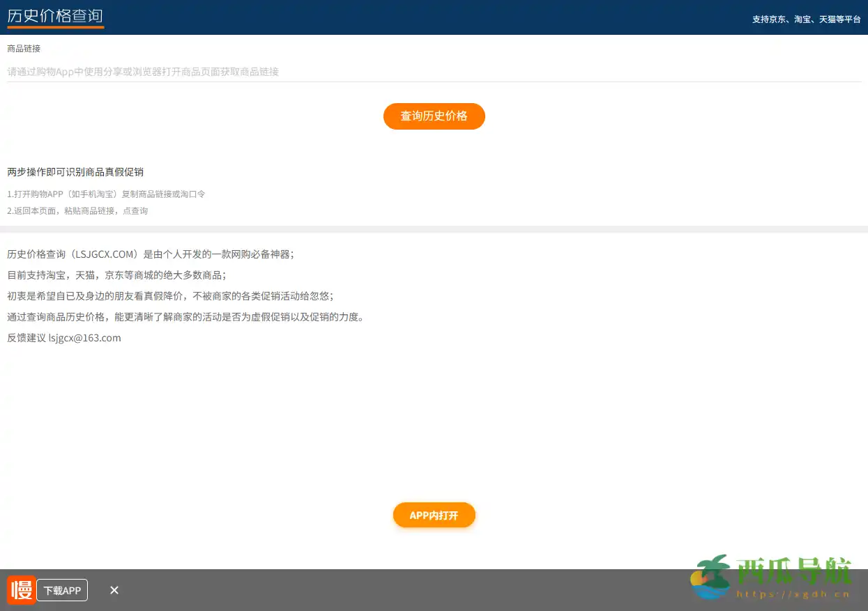Click the 慢 app icon in bottom banner
This screenshot has height=611, width=868.
pos(21,590)
